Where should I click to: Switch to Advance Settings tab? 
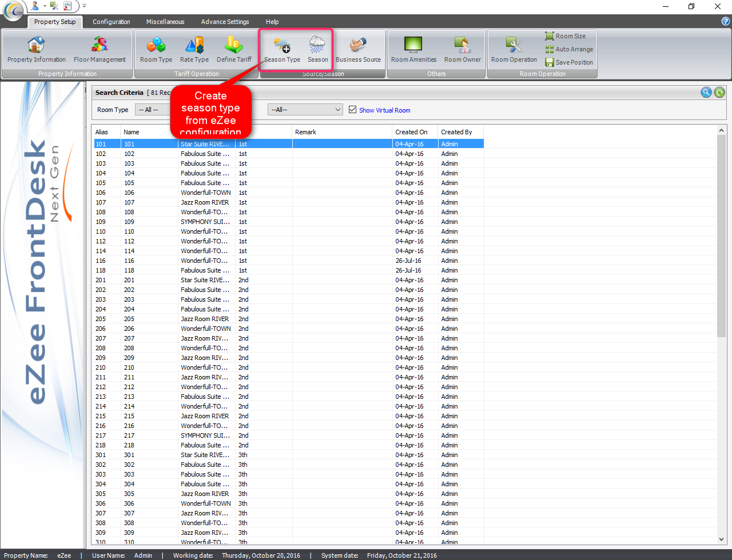225,22
